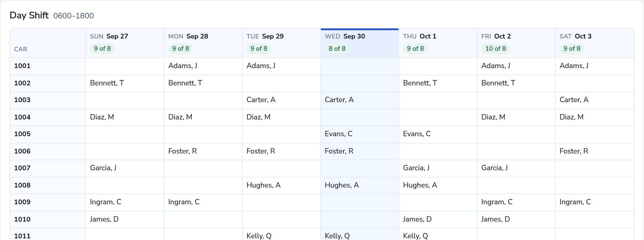Click the empty car 1005 Sunday cell
This screenshot has height=240, width=644.
(x=125, y=135)
